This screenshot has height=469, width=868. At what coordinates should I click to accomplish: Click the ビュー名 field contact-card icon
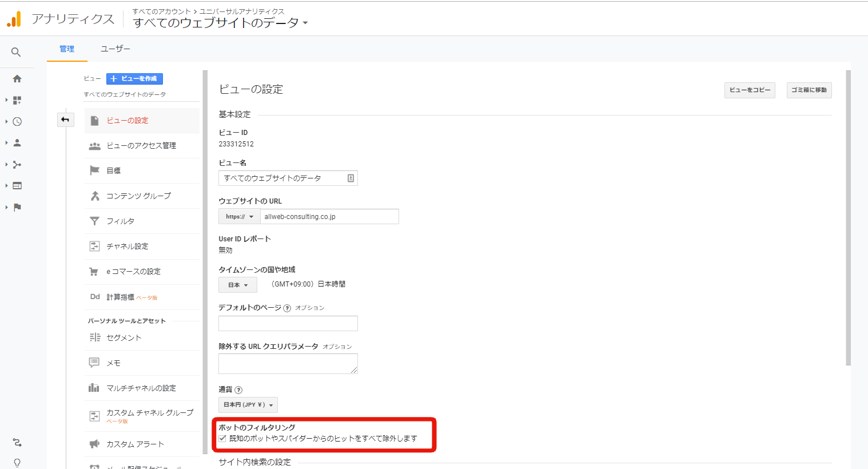pyautogui.click(x=351, y=178)
